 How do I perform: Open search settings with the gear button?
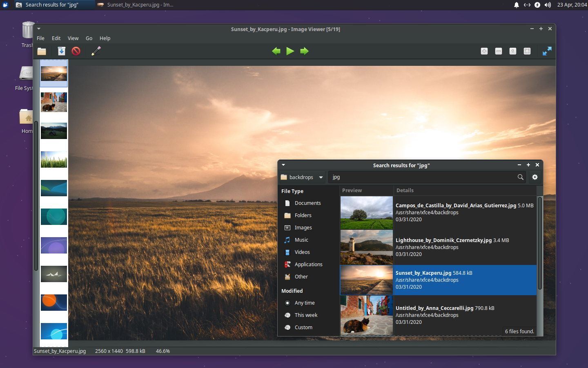click(x=535, y=177)
